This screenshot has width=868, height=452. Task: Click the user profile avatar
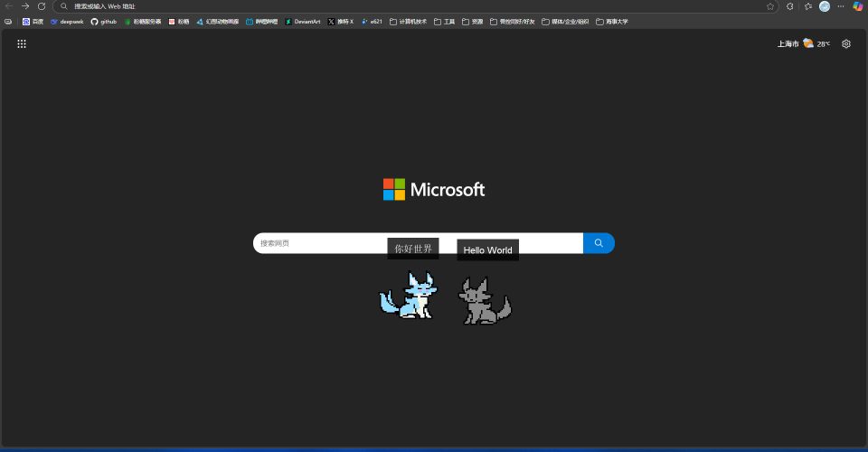coord(825,6)
